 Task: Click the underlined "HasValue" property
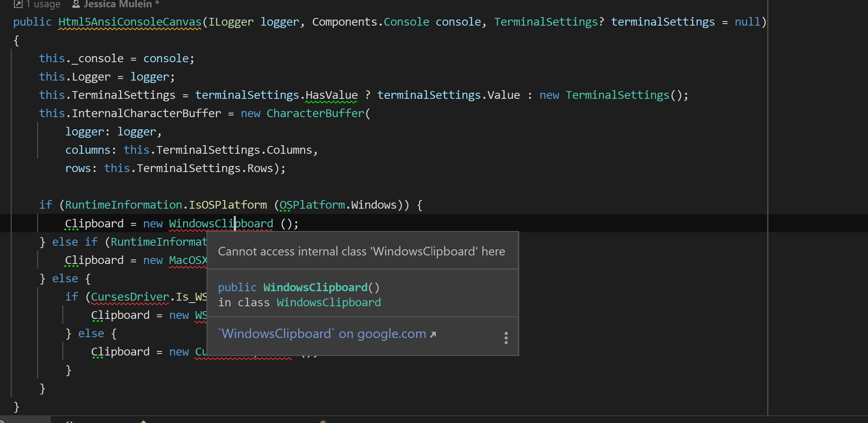[x=332, y=95]
